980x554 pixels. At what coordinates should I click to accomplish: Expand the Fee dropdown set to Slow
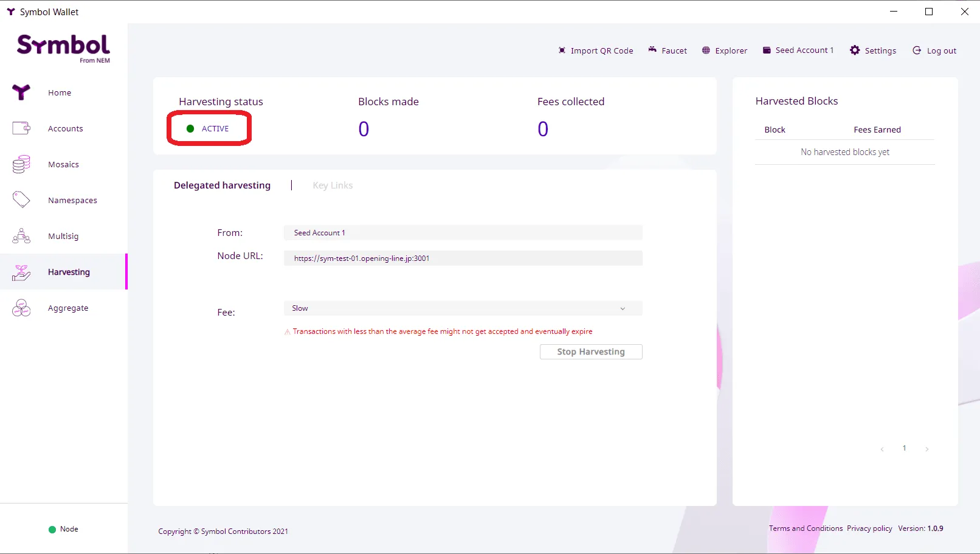coord(463,308)
